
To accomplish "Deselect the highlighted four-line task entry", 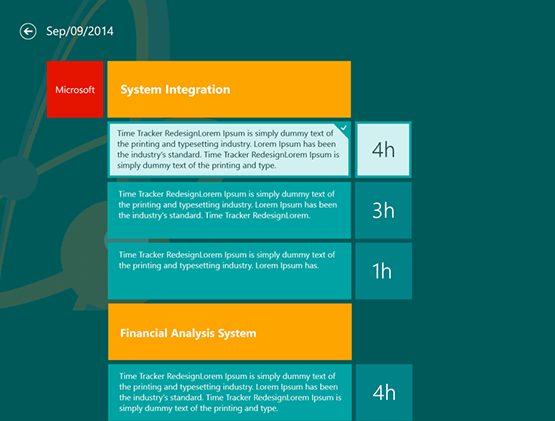I will point(229,149).
